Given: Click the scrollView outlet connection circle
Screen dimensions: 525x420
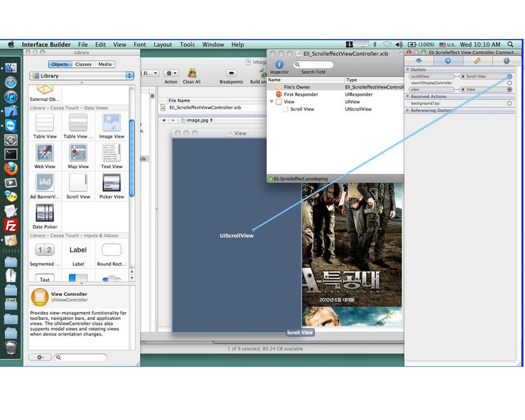Looking at the screenshot, I should click(509, 77).
